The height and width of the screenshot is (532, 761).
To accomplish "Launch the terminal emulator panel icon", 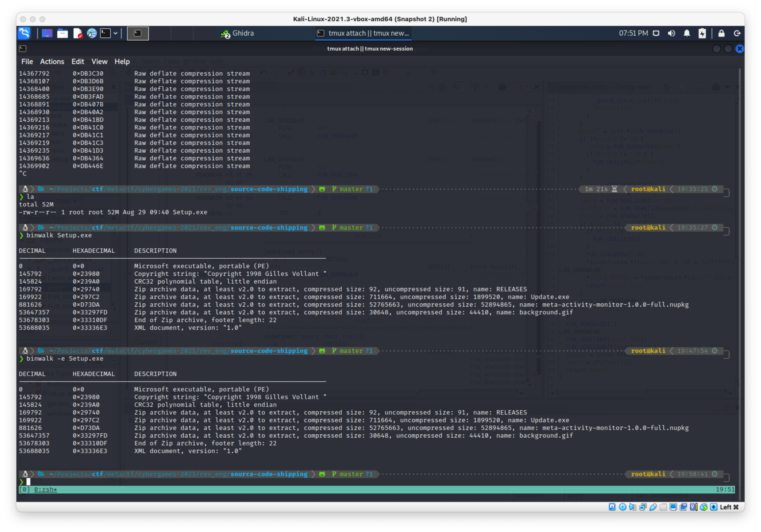I will pos(105,33).
